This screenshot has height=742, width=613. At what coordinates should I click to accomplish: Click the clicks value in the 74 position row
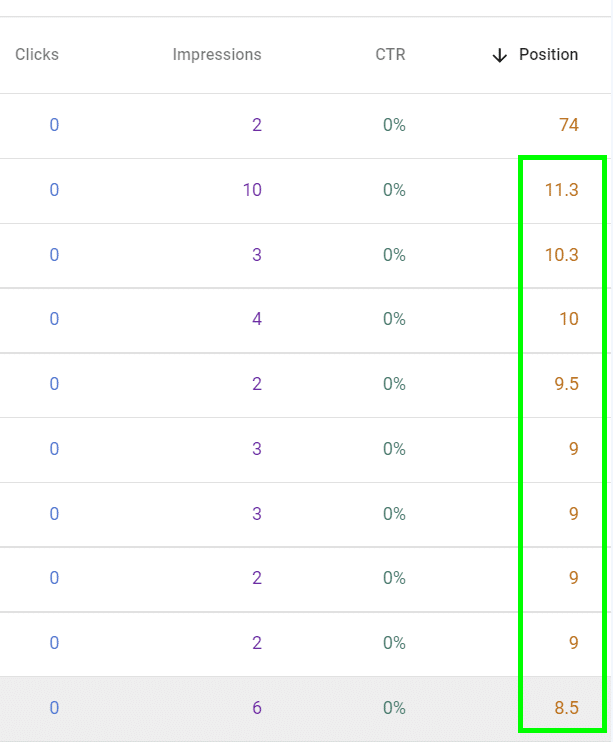pyautogui.click(x=54, y=126)
